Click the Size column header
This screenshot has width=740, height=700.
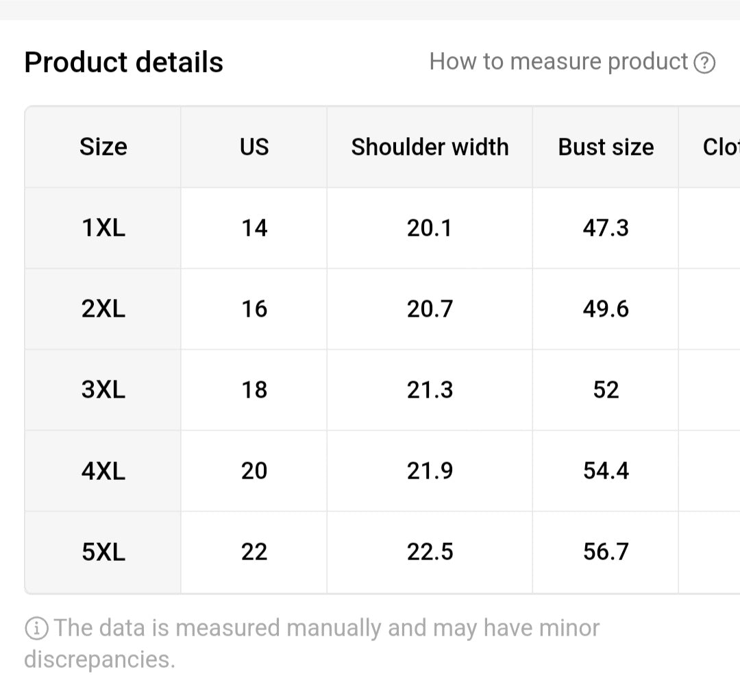[x=103, y=147]
